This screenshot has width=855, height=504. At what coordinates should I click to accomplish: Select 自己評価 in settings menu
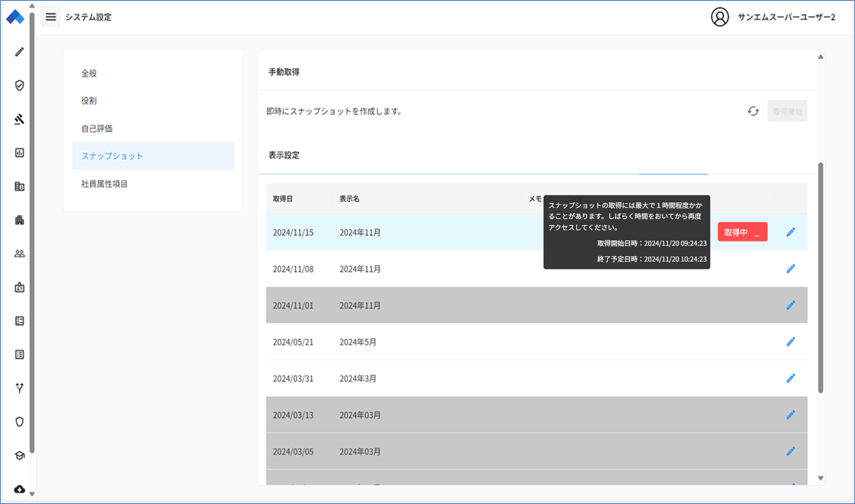[x=153, y=128]
